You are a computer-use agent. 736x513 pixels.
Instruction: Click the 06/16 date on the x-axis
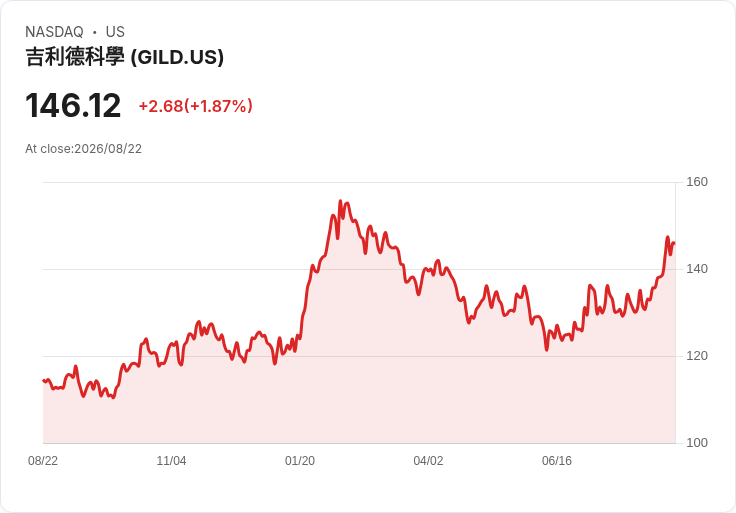557,461
